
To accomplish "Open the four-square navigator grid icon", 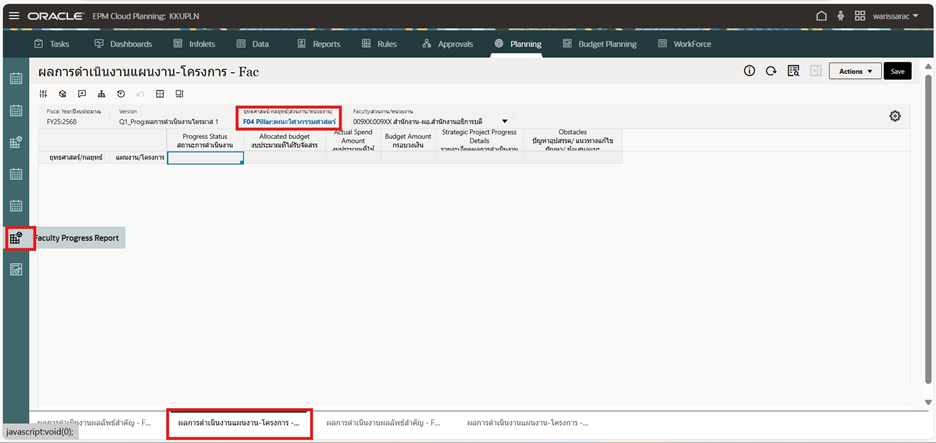I will 860,16.
